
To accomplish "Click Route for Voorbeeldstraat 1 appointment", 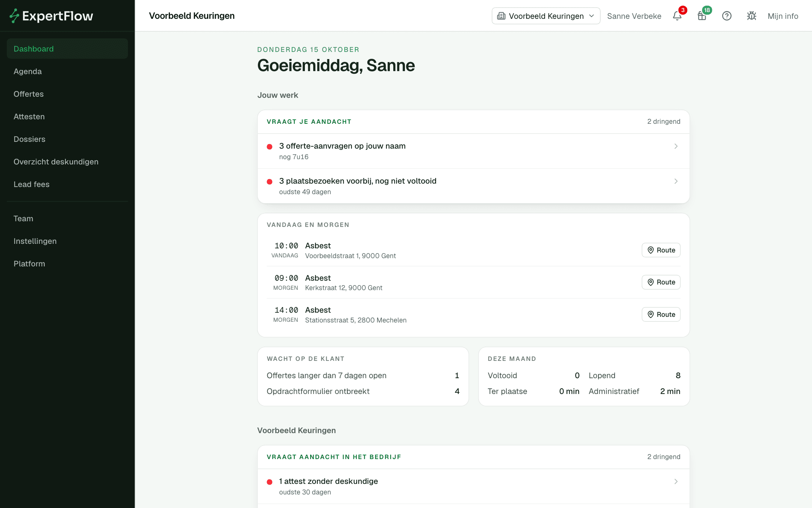I will [x=661, y=250].
